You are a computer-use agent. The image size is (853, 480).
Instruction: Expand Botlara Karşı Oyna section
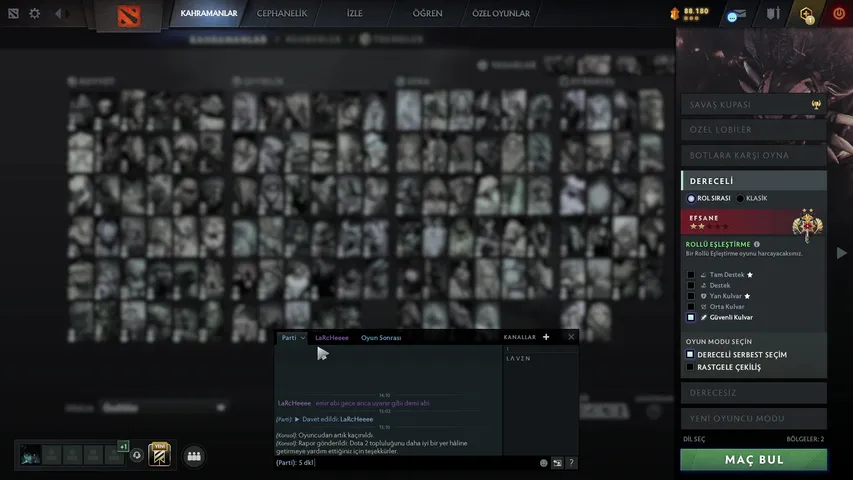pyautogui.click(x=753, y=155)
